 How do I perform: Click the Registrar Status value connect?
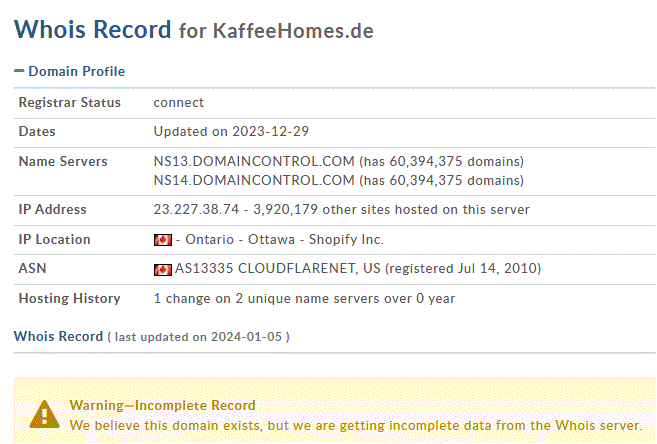pos(178,103)
